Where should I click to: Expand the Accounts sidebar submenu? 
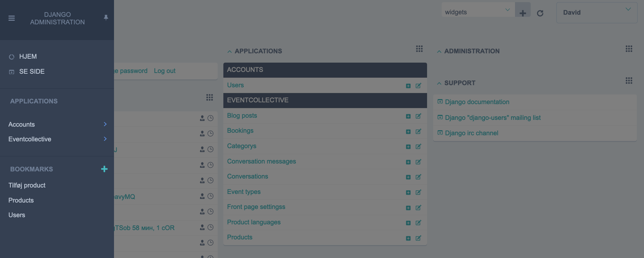[105, 124]
